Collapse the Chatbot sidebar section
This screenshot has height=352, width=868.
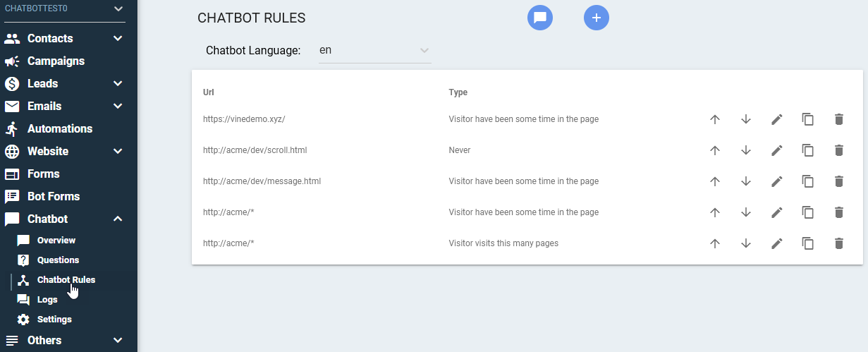118,219
